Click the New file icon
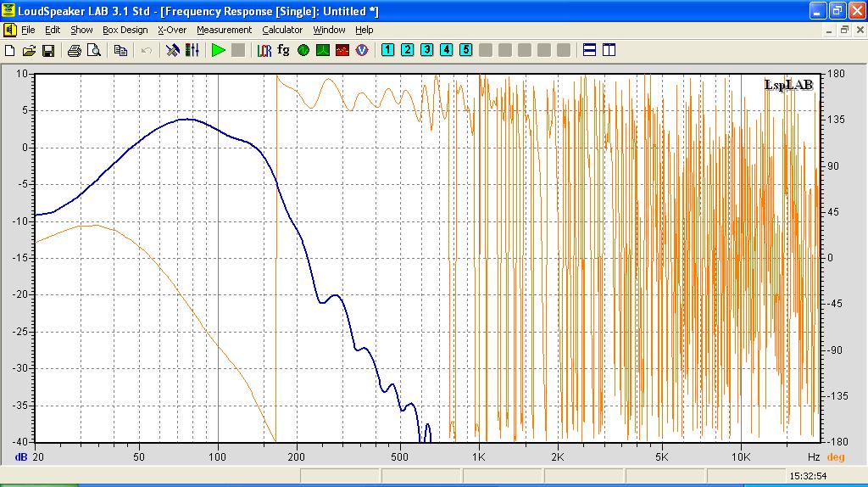Viewport: 868px width, 487px height. pos(10,51)
